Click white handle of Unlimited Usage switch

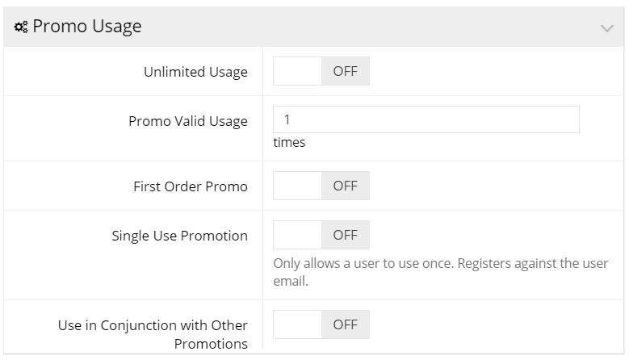pos(297,71)
